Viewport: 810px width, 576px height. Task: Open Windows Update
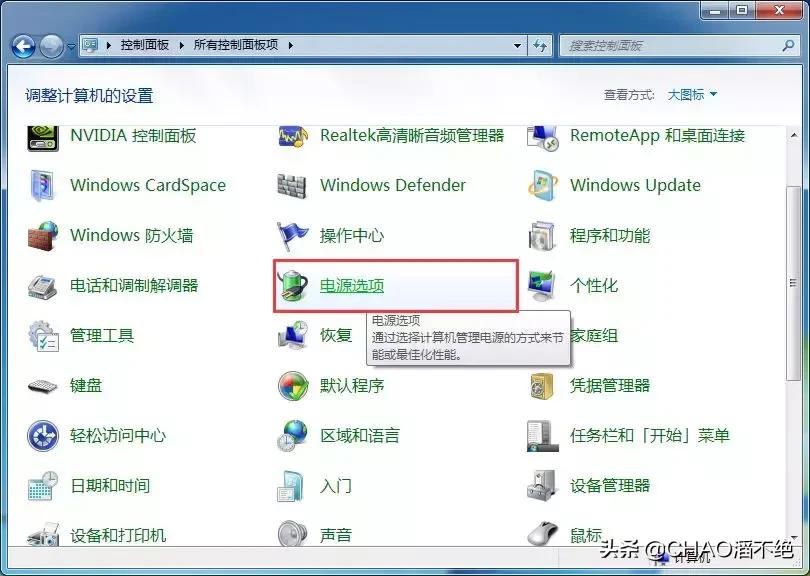(636, 186)
